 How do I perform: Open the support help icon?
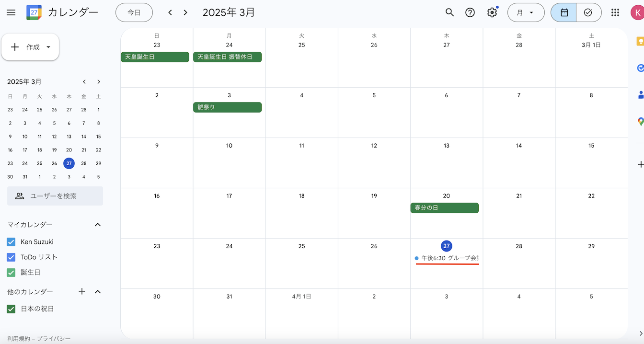tap(470, 12)
